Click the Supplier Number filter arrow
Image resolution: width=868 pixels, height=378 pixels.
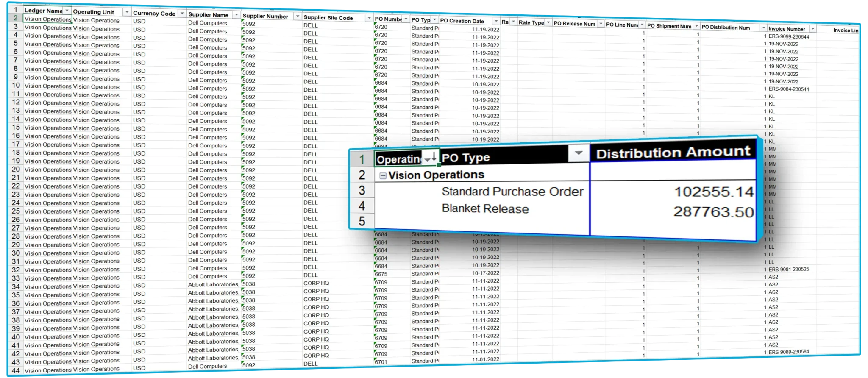pyautogui.click(x=297, y=17)
